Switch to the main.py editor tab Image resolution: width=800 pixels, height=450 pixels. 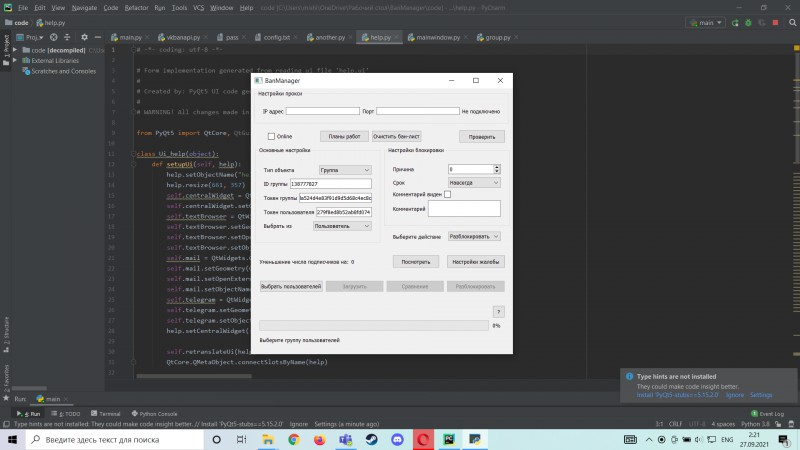pyautogui.click(x=130, y=37)
